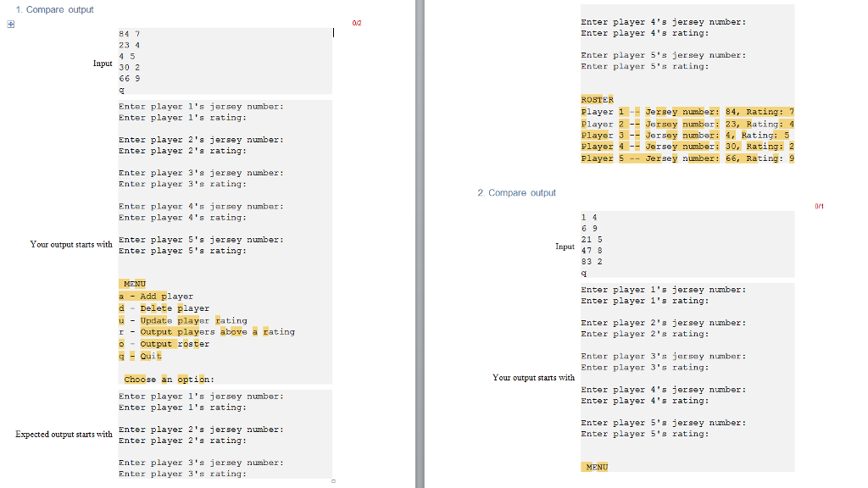This screenshot has height=488, width=868.
Task: Click the 'r - Output players above a rating' option
Action: click(x=207, y=331)
